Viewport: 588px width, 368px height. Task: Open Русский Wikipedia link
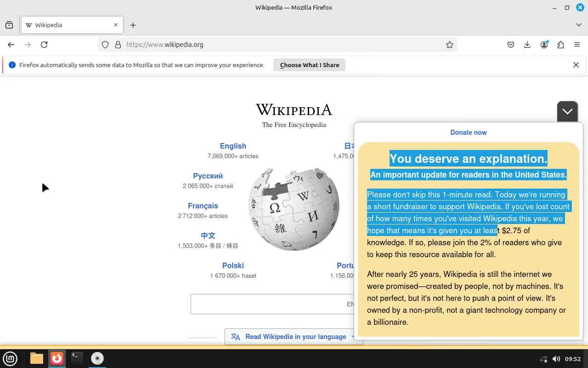208,176
